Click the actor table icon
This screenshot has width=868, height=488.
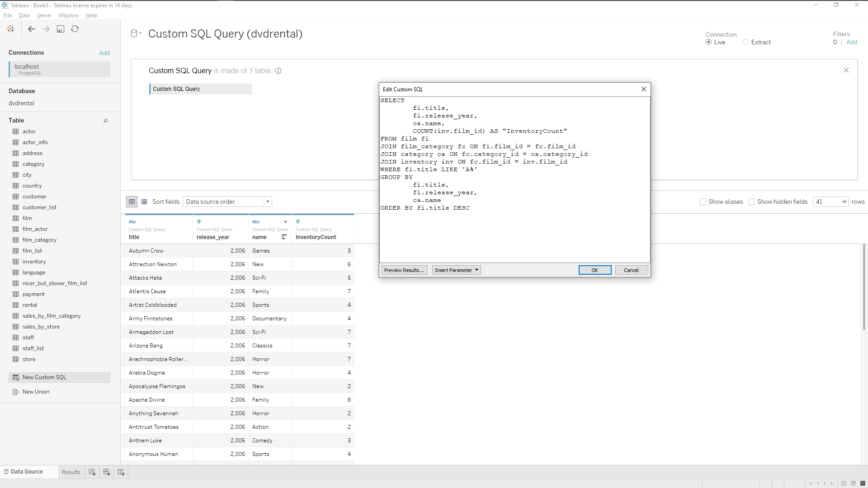click(x=16, y=131)
